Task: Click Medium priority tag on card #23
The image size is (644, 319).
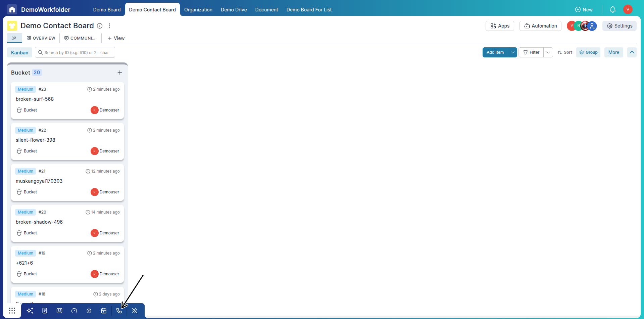Action: (26, 89)
